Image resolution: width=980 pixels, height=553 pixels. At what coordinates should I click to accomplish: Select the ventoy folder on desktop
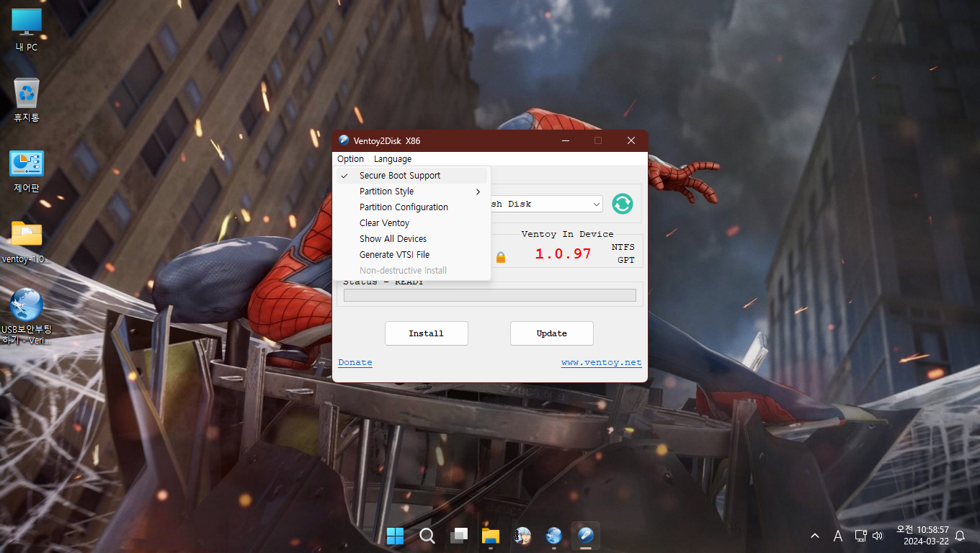[27, 242]
